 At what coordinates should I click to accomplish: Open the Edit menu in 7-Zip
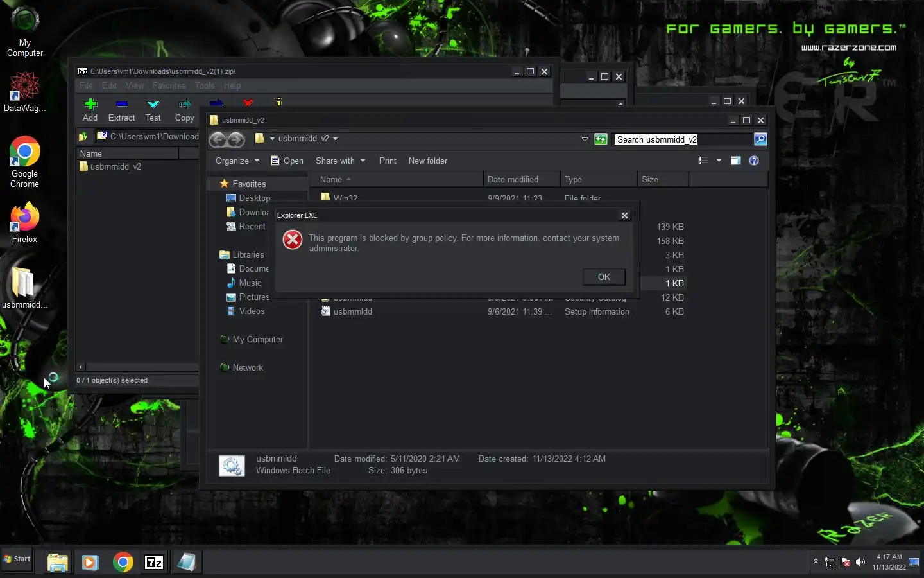point(109,85)
